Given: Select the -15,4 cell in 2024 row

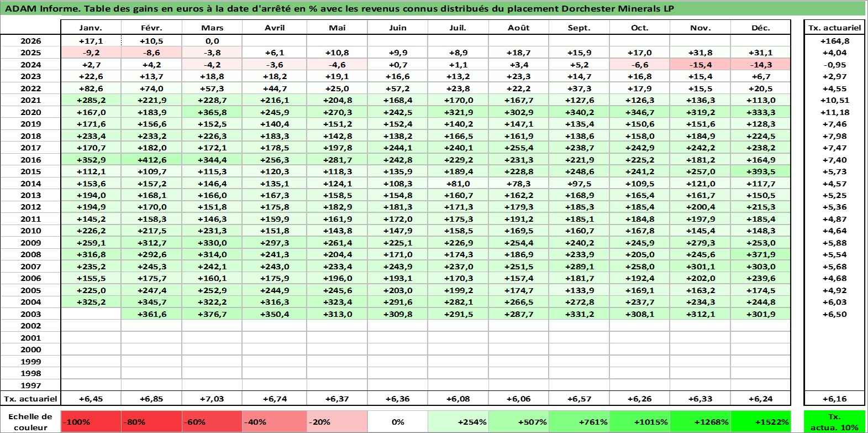Looking at the screenshot, I should (x=700, y=65).
